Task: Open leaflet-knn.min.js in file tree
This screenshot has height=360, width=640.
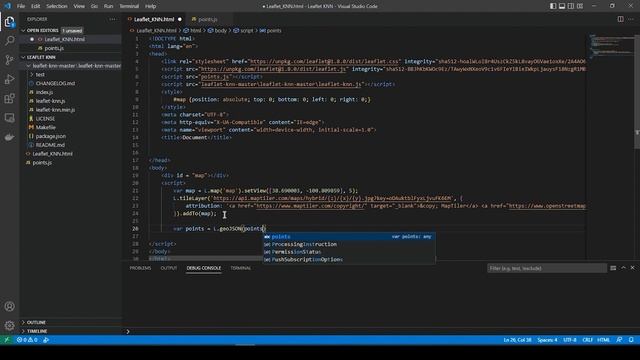Action: 56,110
